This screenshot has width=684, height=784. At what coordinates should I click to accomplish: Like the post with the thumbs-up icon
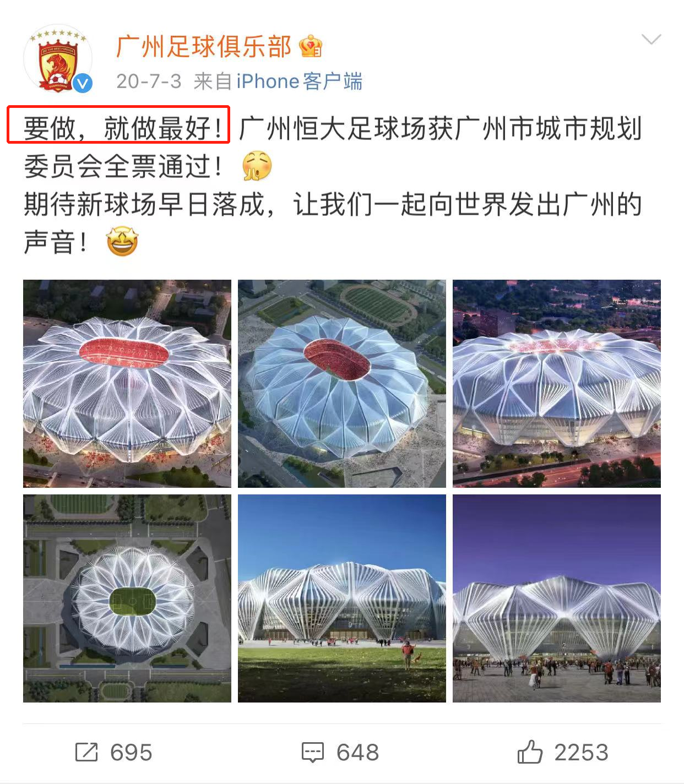(530, 752)
